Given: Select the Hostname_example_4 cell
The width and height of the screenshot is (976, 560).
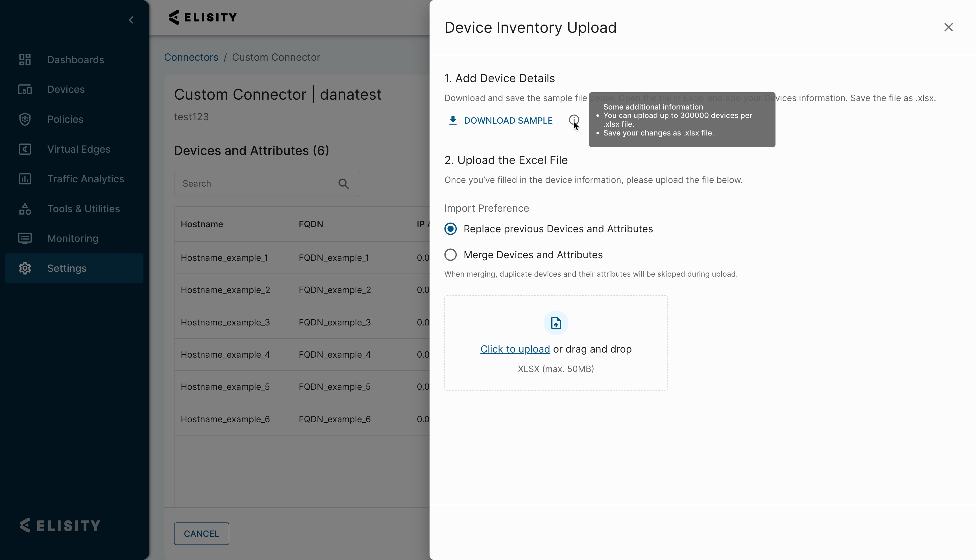Looking at the screenshot, I should coord(225,355).
